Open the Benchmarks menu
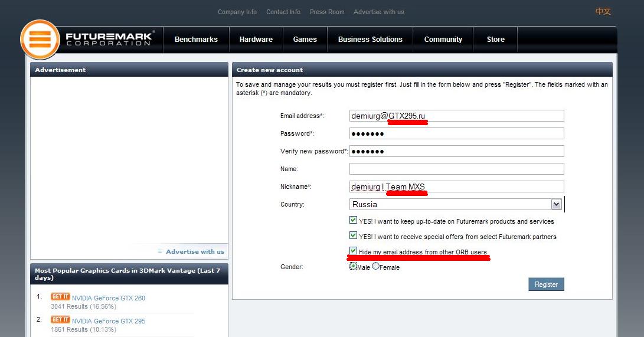The image size is (644, 337). (x=196, y=40)
